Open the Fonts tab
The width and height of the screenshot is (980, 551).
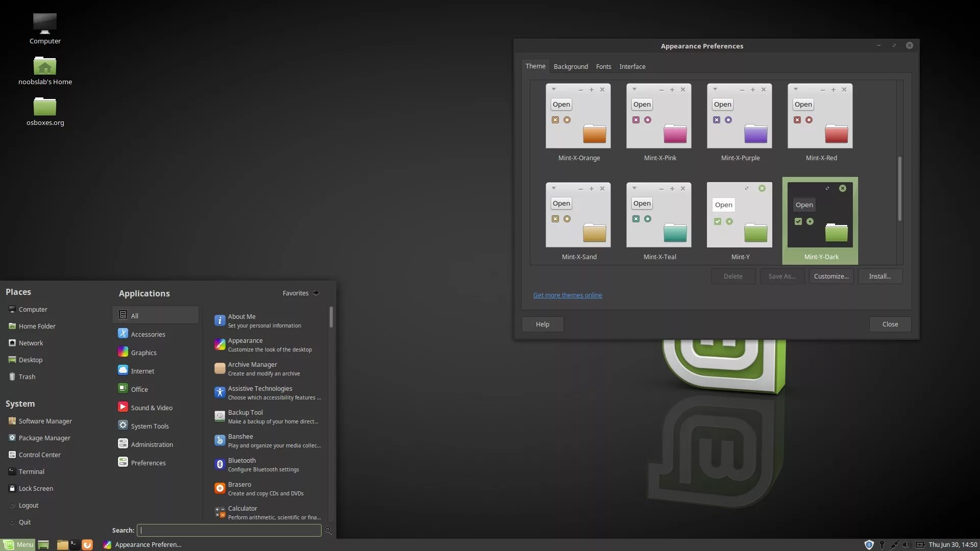pos(603,66)
